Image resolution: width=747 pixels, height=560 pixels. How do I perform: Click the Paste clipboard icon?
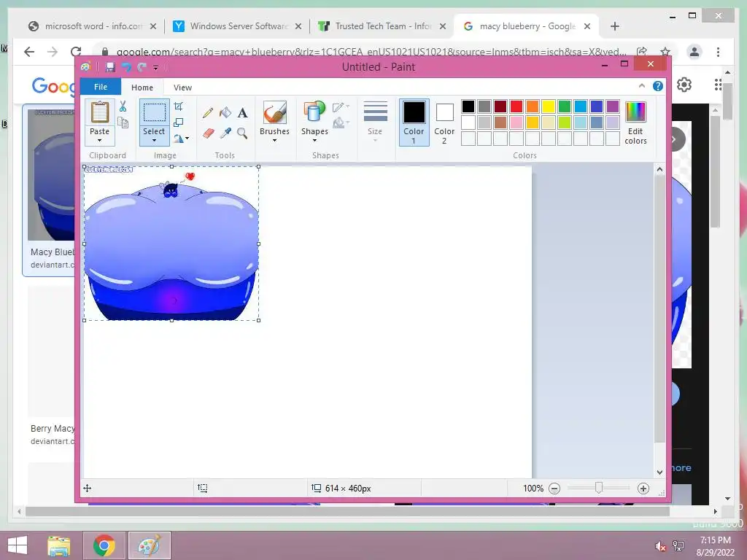point(99,113)
